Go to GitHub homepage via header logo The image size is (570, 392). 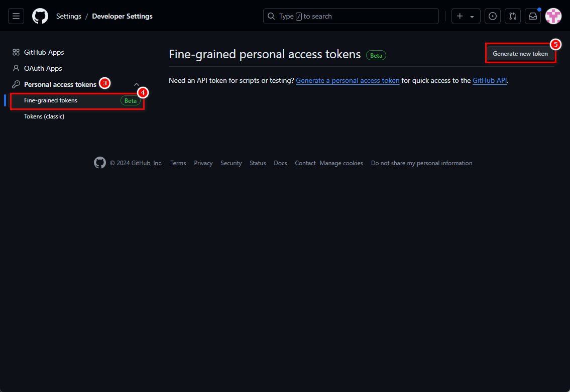[x=40, y=16]
